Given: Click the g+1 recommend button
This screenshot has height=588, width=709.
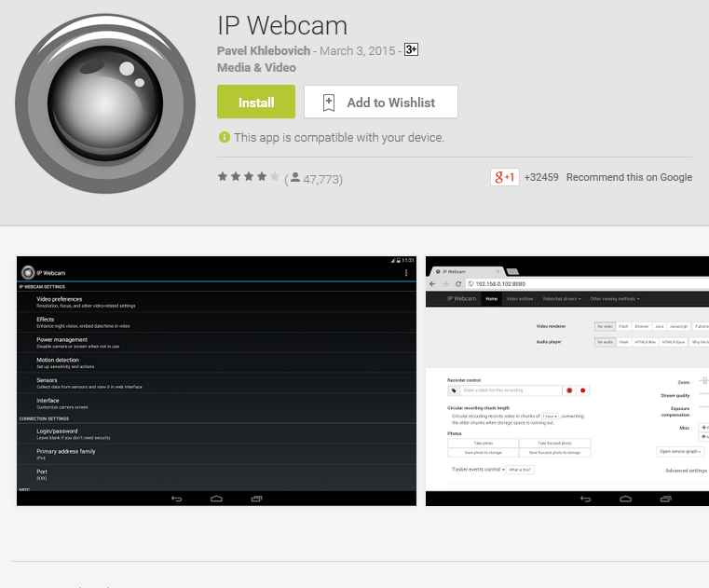Looking at the screenshot, I should coord(505,177).
